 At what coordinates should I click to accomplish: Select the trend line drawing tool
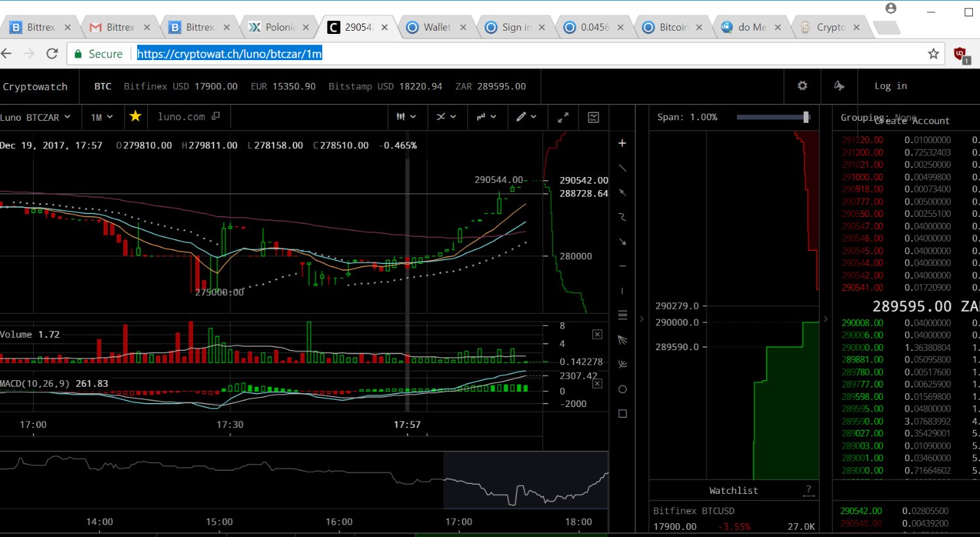pos(622,168)
